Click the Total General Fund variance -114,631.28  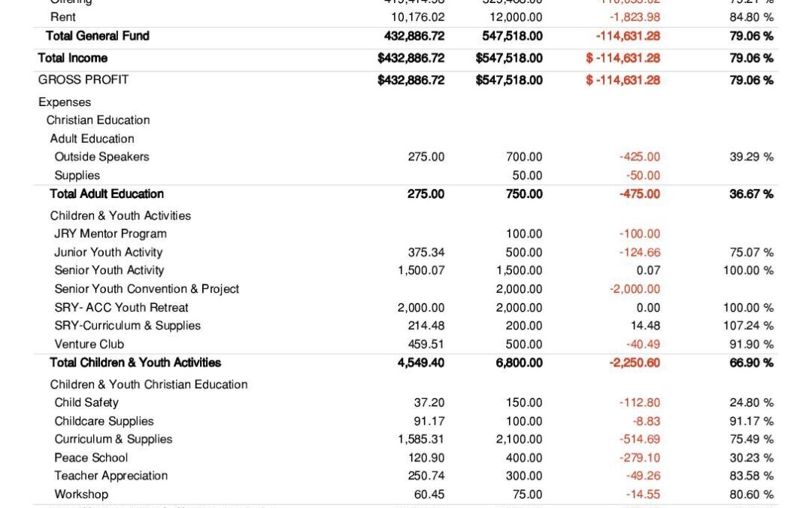click(x=628, y=36)
